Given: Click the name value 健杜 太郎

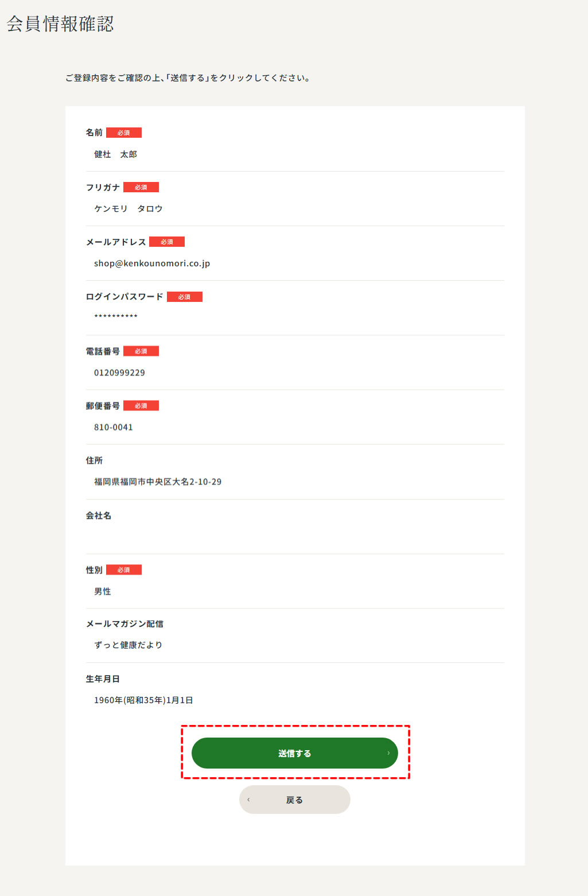Looking at the screenshot, I should point(115,154).
